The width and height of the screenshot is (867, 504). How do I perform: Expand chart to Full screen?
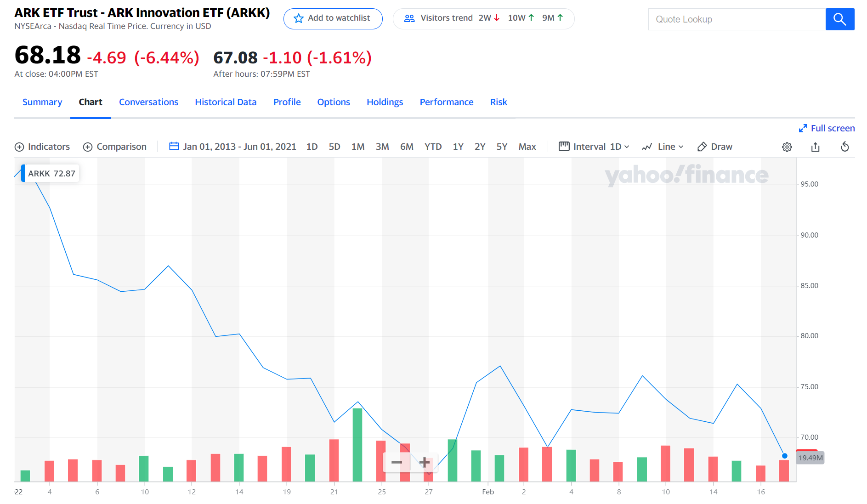(x=827, y=128)
